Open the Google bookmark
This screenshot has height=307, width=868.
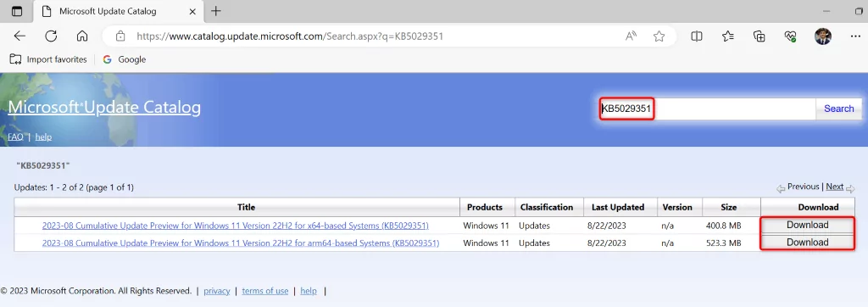click(125, 59)
